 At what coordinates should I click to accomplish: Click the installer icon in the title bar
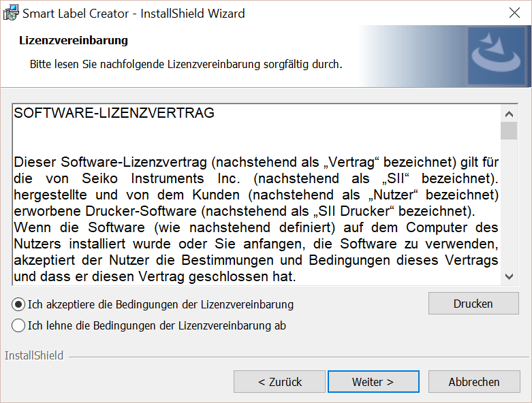coord(12,13)
